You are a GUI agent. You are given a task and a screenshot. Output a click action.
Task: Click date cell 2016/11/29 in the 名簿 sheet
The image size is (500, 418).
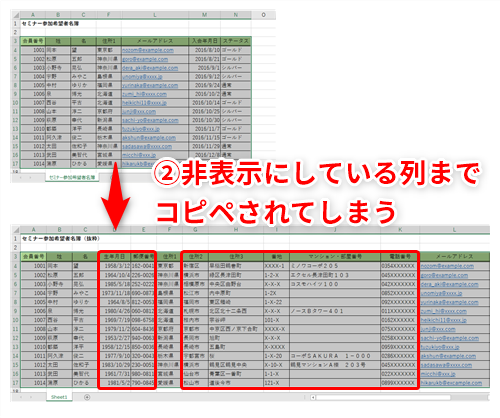click(x=204, y=146)
